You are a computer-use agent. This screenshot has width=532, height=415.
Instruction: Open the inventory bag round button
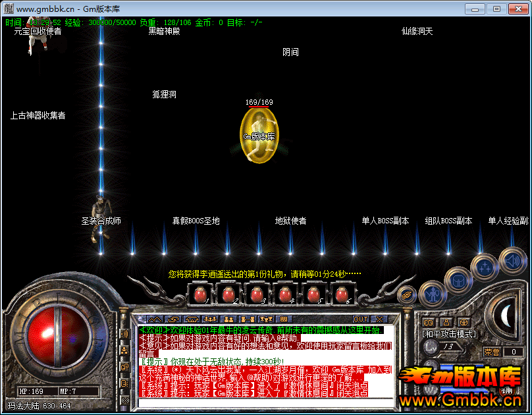[459, 281]
